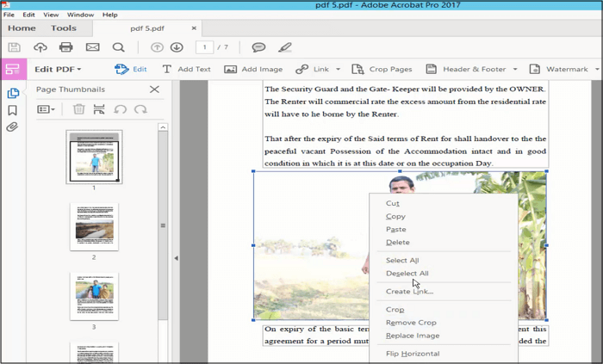Click the cloud upload icon

pos(40,47)
